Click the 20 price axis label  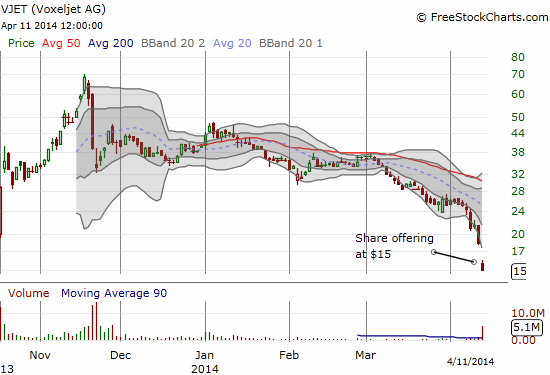[518, 234]
